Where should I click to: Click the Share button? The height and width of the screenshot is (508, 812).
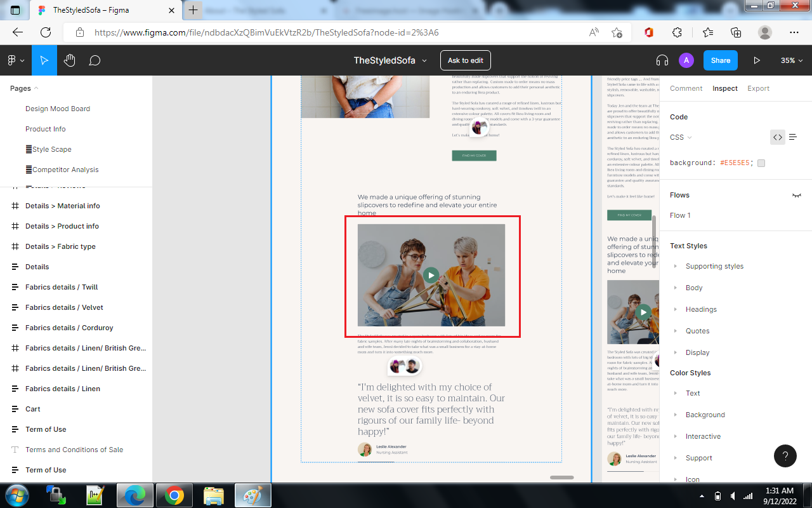click(721, 60)
